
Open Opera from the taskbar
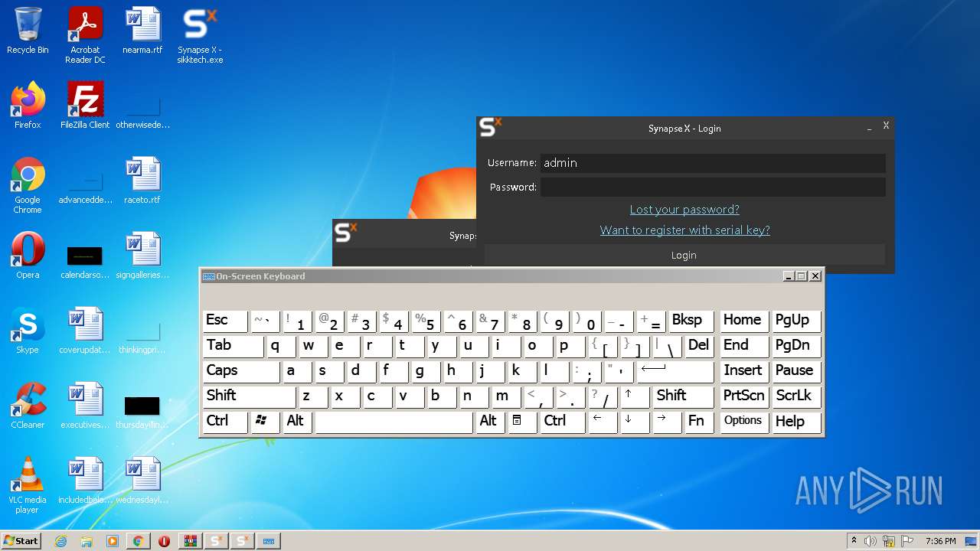(x=164, y=541)
